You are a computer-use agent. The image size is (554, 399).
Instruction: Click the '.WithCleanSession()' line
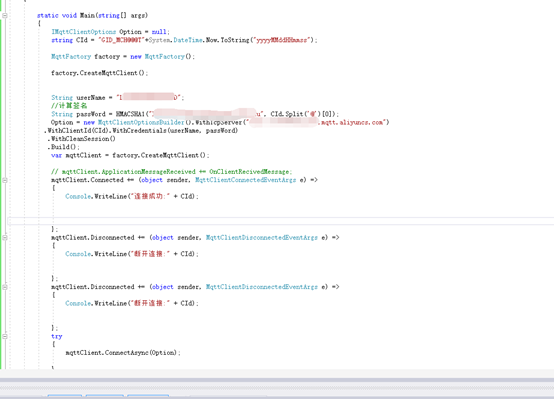pyautogui.click(x=81, y=139)
